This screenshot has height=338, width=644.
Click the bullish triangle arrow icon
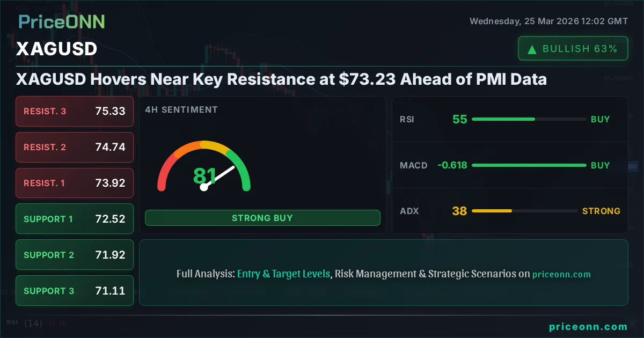pos(532,48)
